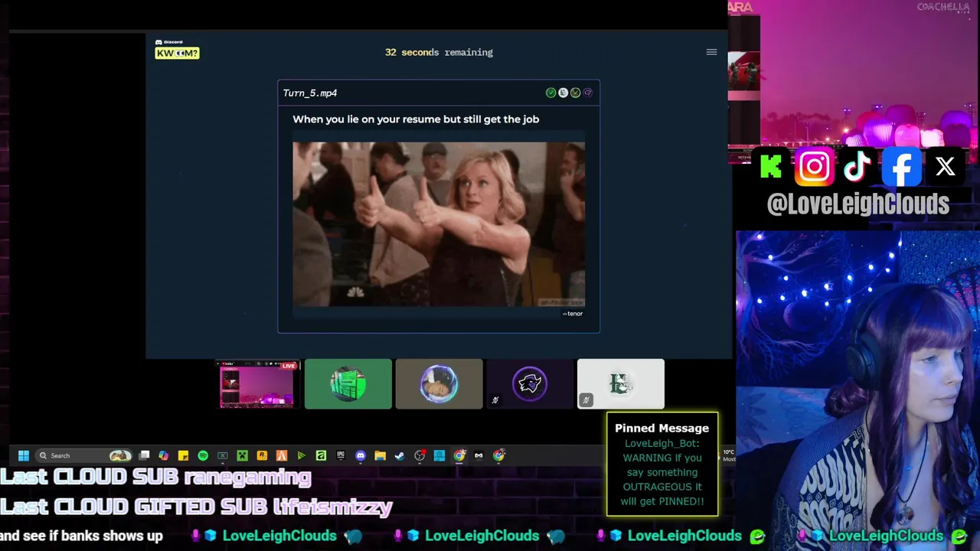Click the '32 seconds remaining' timer
Screen dimensions: 980x551
click(439, 53)
